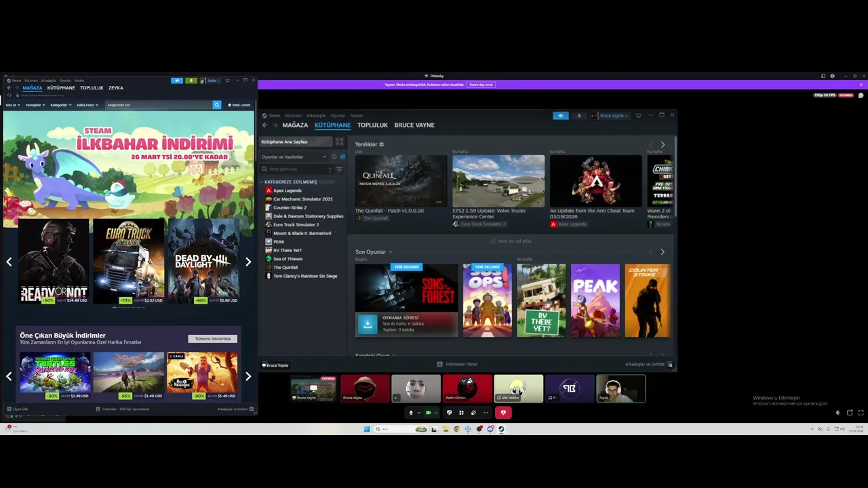Click the play-ready filter icon in library sidebar
Screen dimensions: 868x488
click(x=342, y=157)
